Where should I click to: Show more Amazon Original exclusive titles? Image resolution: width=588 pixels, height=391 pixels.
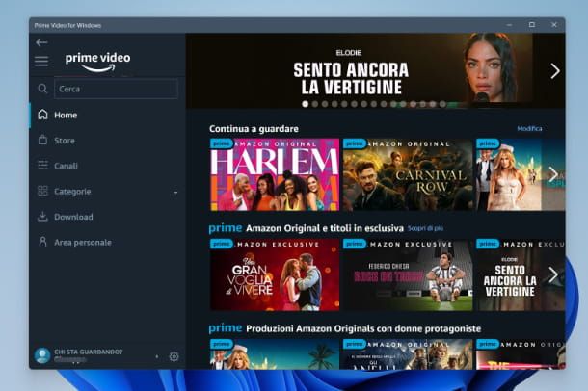coord(553,274)
